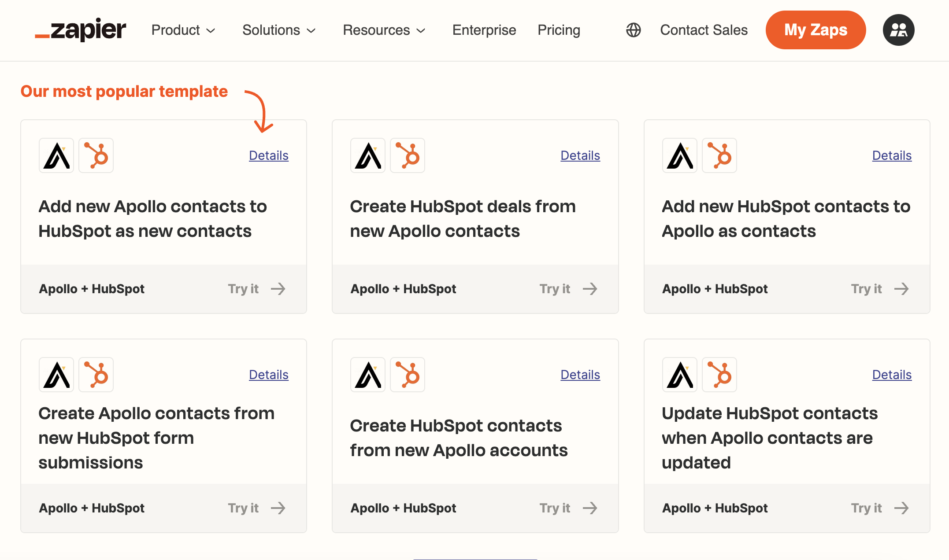Click arrow beside Try it in 'Add new HubSpot contacts' card
Screen dimensions: 949x560
click(x=902, y=289)
